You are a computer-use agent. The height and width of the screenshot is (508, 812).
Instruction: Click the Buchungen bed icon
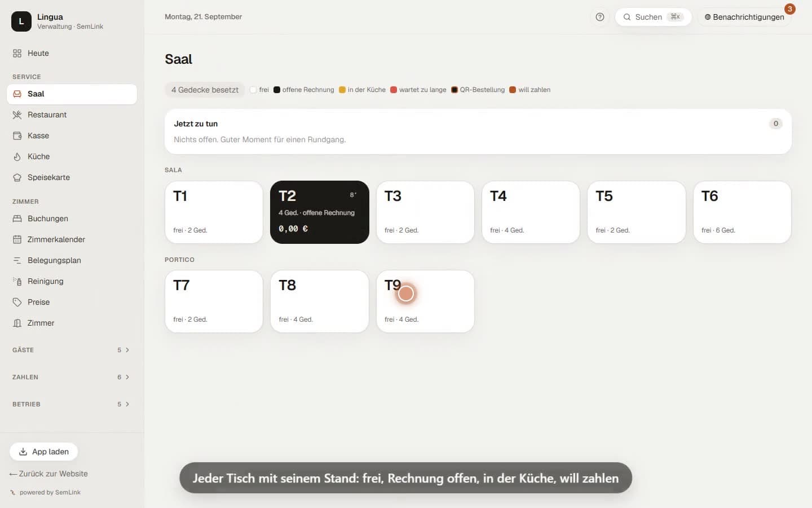coord(17,218)
